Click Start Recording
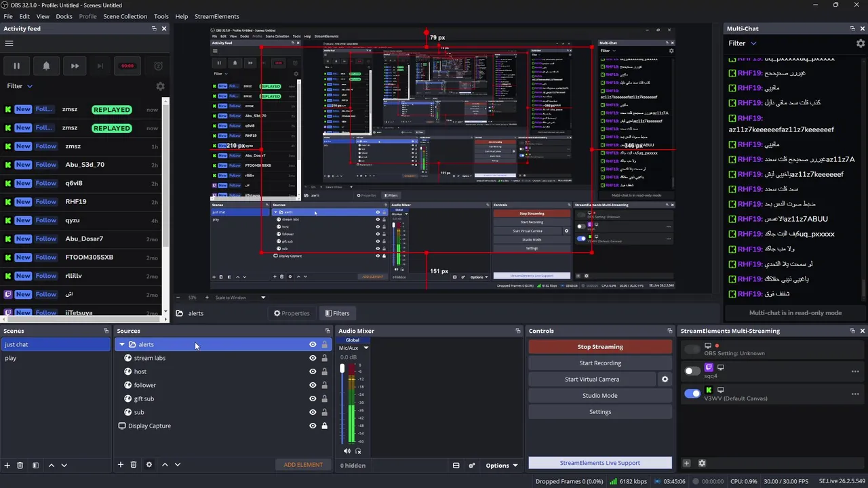This screenshot has height=488, width=868. click(600, 363)
